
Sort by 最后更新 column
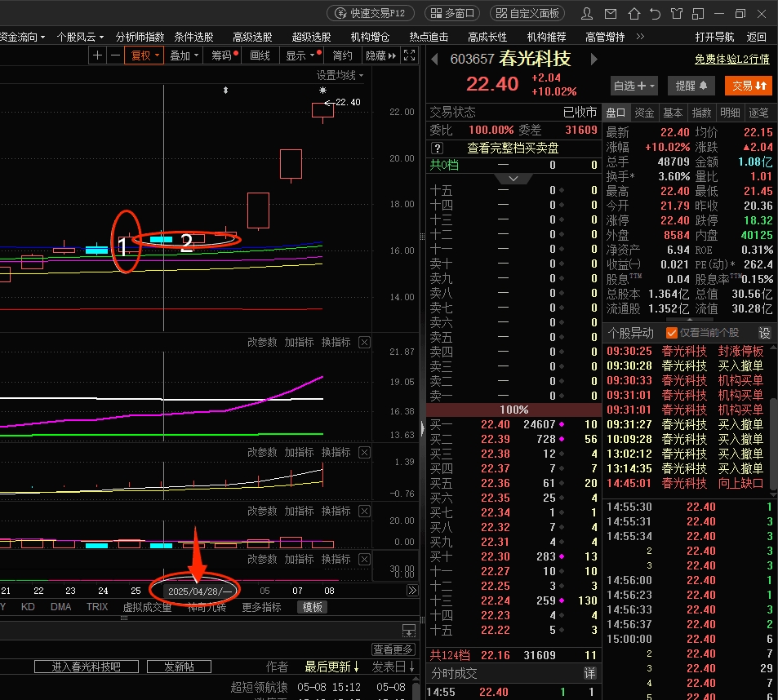(331, 667)
